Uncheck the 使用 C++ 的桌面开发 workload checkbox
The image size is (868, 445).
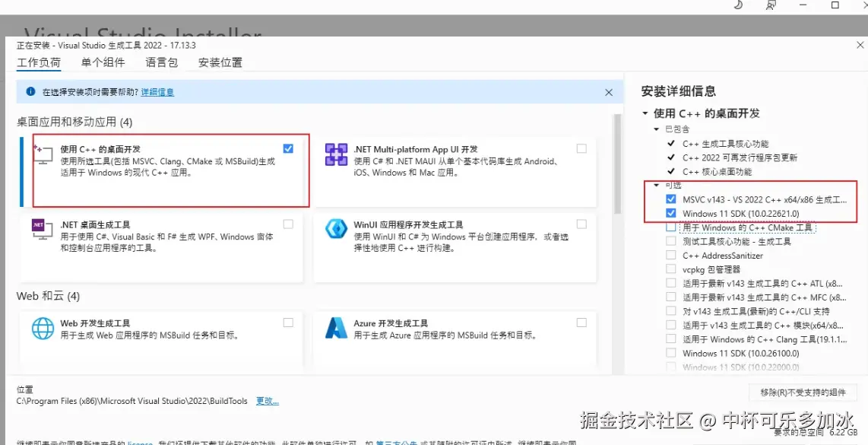click(288, 148)
